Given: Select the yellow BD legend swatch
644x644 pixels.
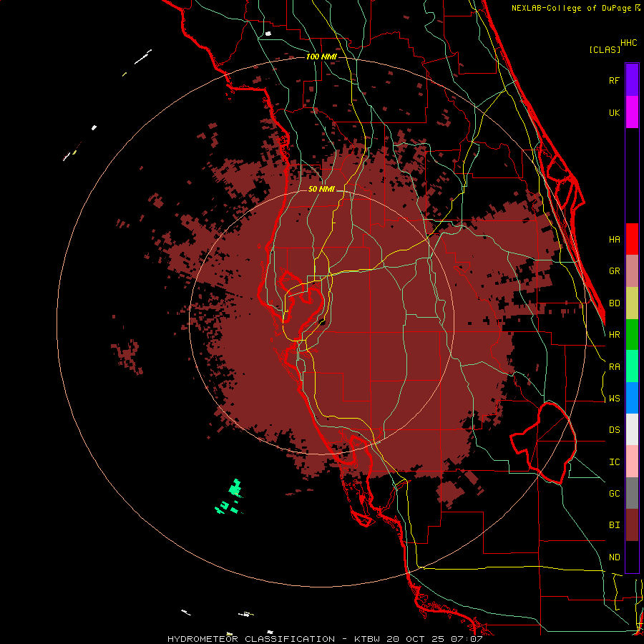Looking at the screenshot, I should [632, 303].
